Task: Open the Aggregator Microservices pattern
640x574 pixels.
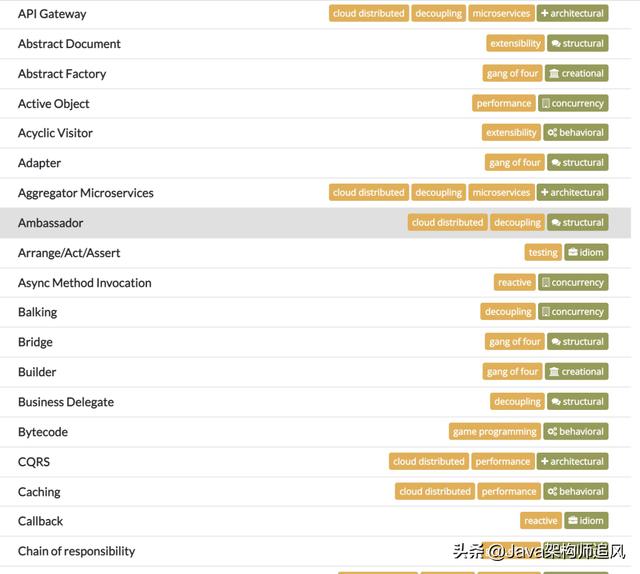Action: point(86,193)
